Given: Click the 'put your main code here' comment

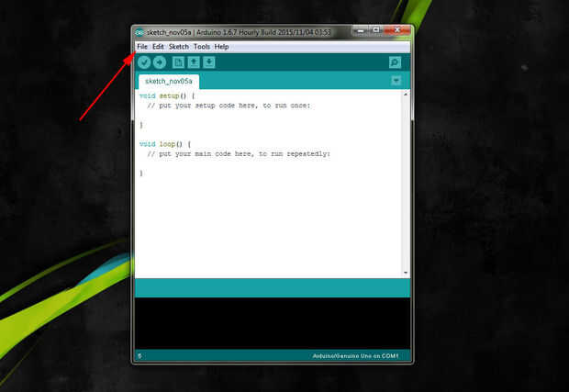Looking at the screenshot, I should (x=239, y=154).
